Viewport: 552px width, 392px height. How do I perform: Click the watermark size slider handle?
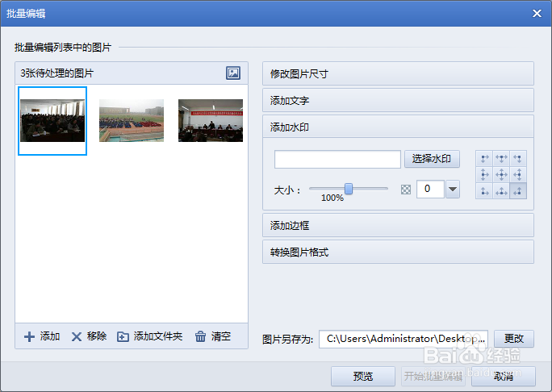349,189
